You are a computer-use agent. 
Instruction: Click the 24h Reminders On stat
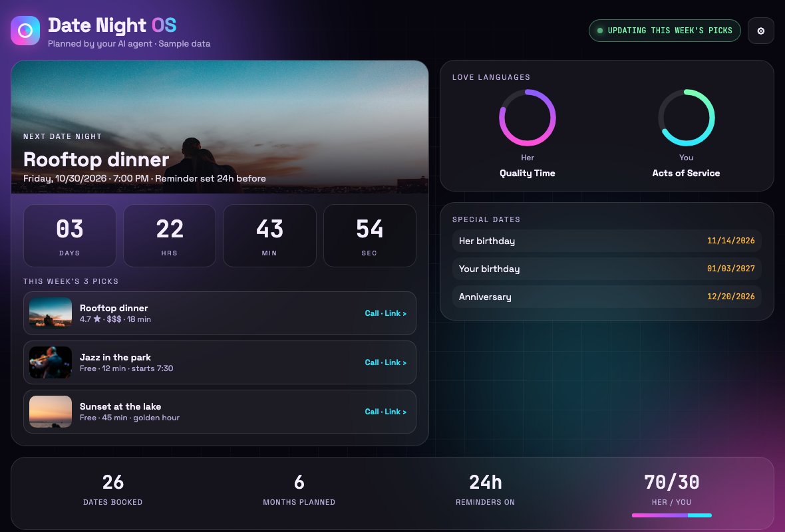point(485,489)
